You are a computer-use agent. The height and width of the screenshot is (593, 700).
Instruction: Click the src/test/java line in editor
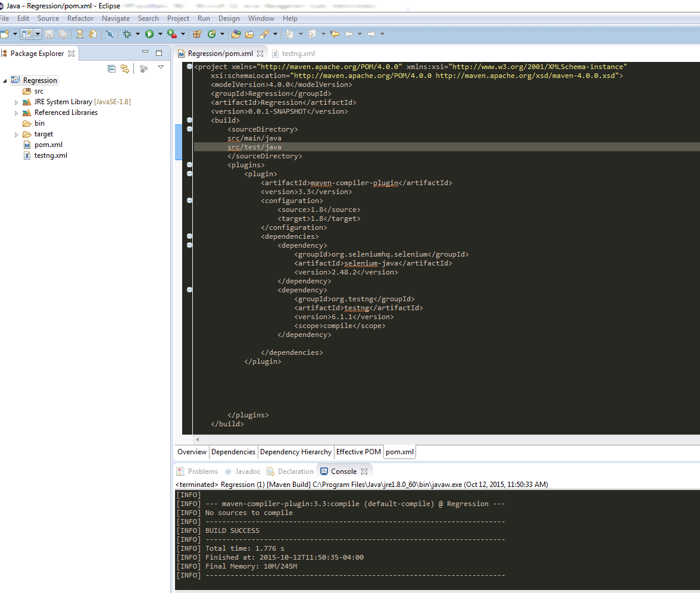[x=254, y=147]
